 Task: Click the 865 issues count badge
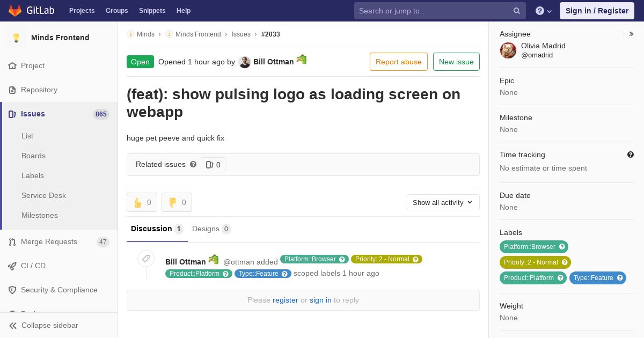click(101, 114)
